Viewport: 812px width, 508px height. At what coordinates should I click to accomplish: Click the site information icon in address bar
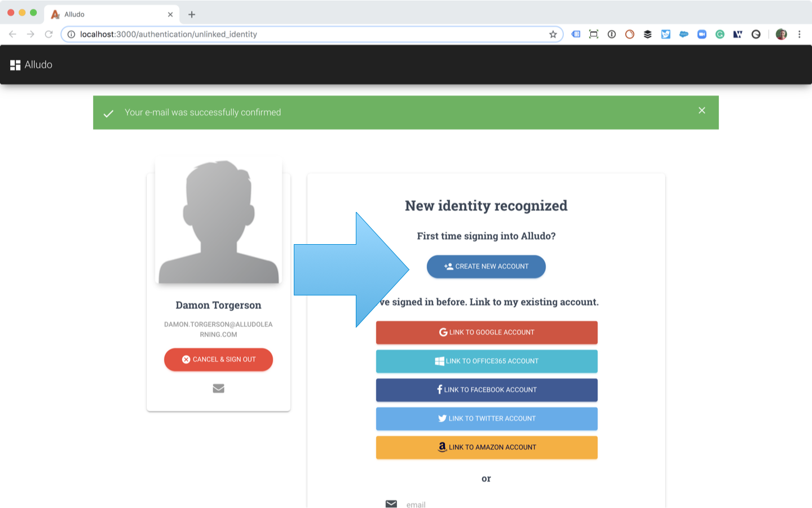point(71,34)
